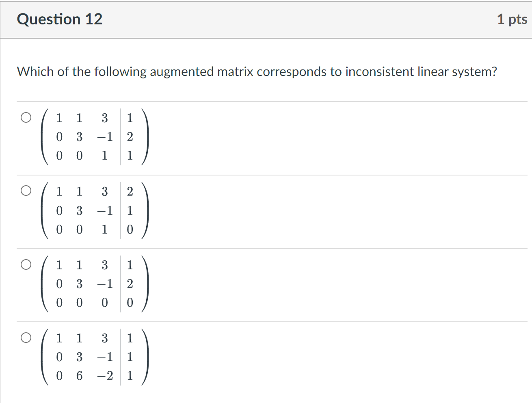Click the third matrix image
This screenshot has width=532, height=403.
pos(94,284)
